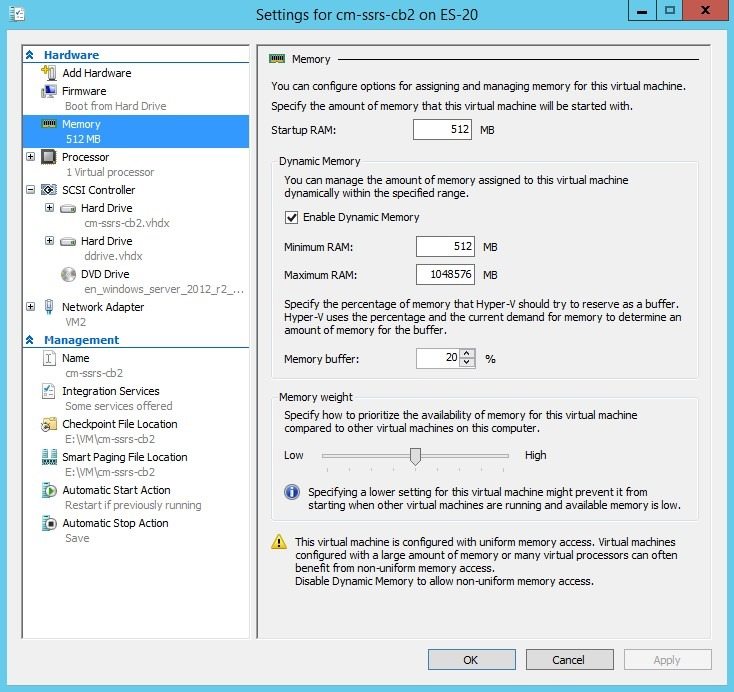Expand the ddrive.vhdx Hard Drive node
This screenshot has width=734, height=692.
click(49, 241)
